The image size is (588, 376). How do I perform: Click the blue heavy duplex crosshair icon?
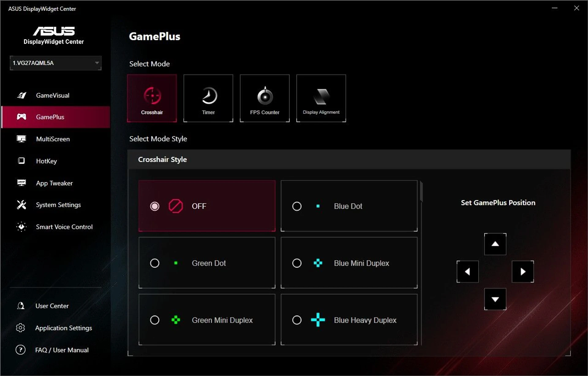point(318,320)
